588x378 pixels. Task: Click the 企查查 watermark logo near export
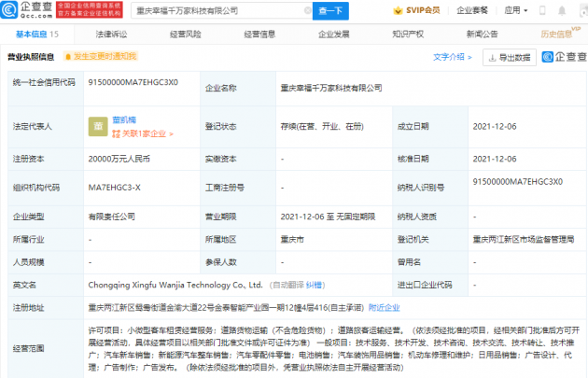pyautogui.click(x=565, y=57)
